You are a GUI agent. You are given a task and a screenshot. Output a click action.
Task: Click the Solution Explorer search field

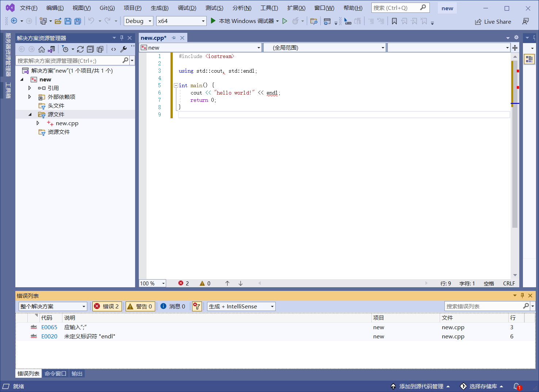click(72, 61)
